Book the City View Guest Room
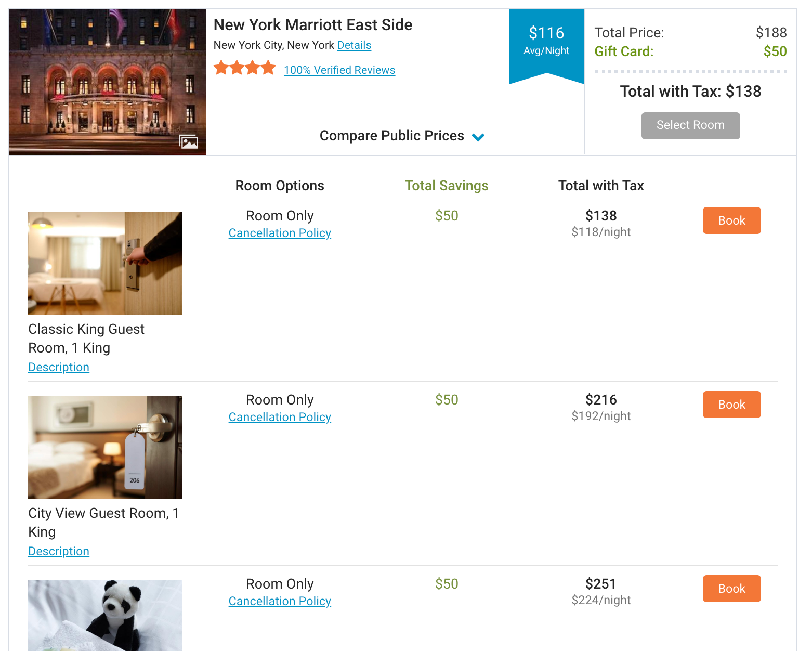 (731, 405)
